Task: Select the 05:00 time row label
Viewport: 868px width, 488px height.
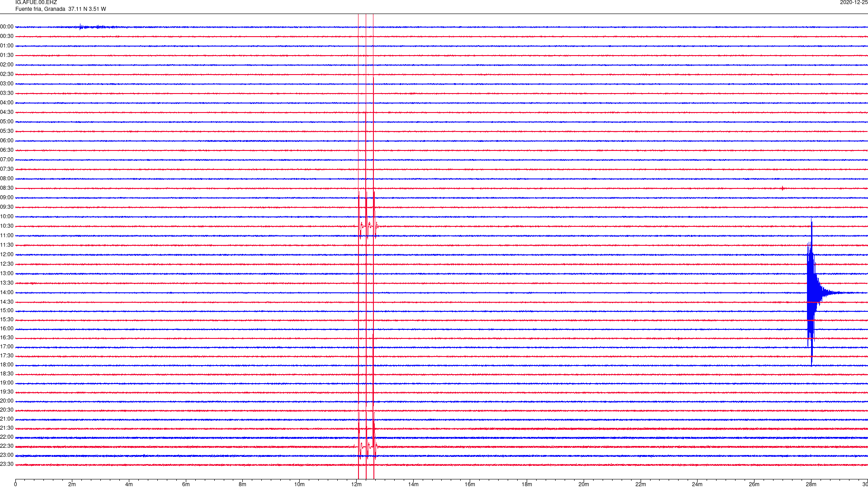Action: pyautogui.click(x=7, y=122)
